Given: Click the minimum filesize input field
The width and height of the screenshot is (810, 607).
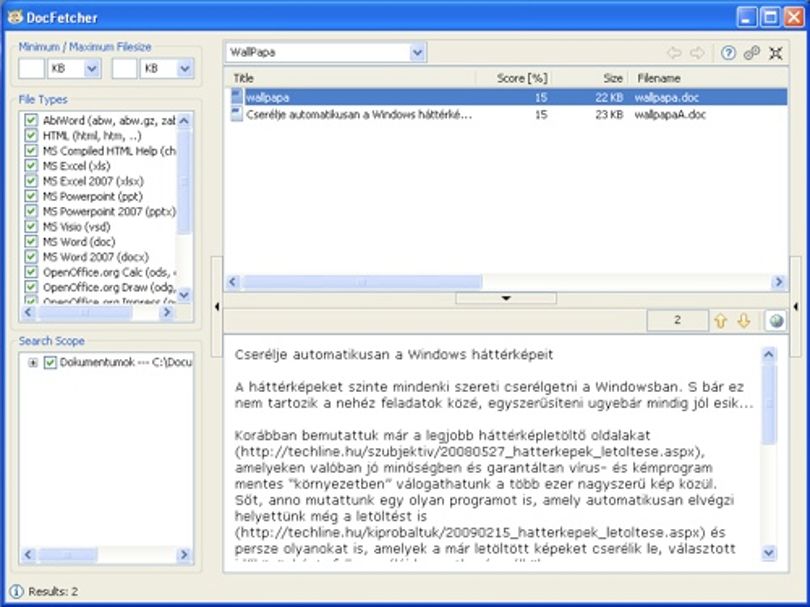Looking at the screenshot, I should click(x=32, y=69).
